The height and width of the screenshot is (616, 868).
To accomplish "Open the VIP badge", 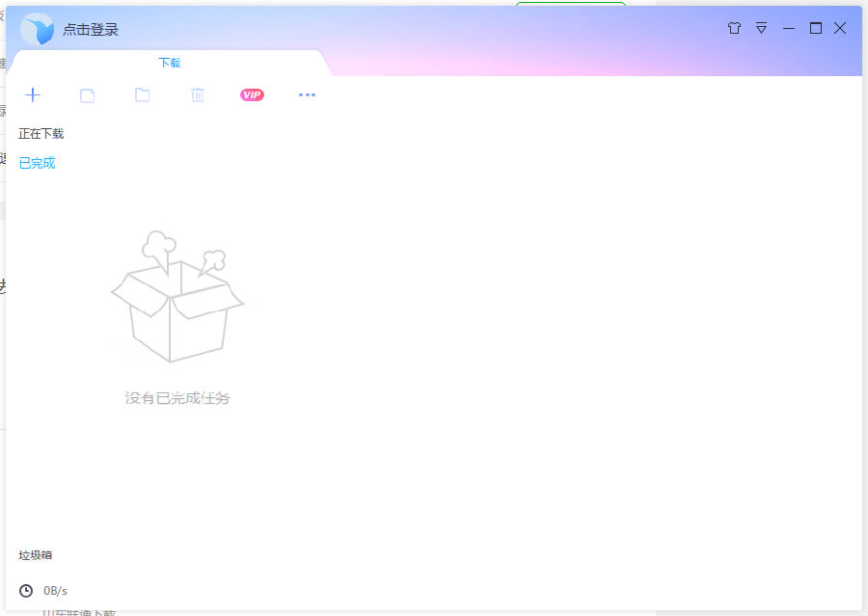I will 252,95.
